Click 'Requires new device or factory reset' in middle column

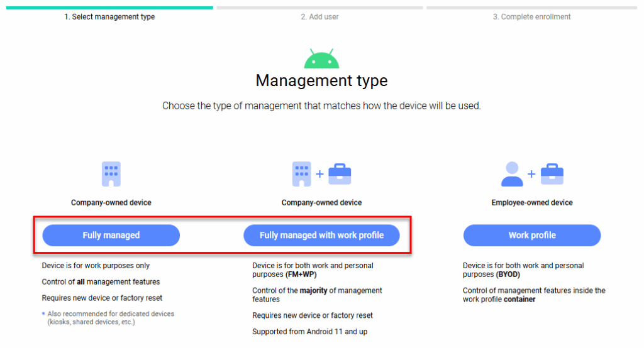point(313,315)
